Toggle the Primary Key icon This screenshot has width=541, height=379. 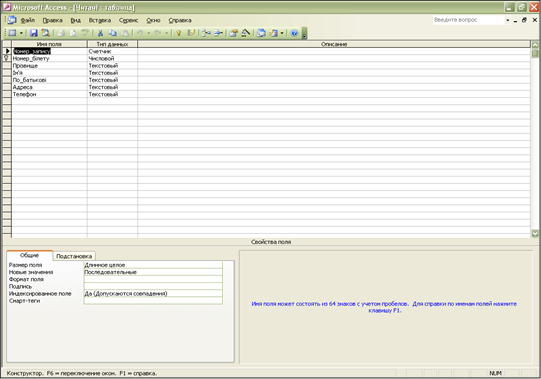[x=179, y=33]
